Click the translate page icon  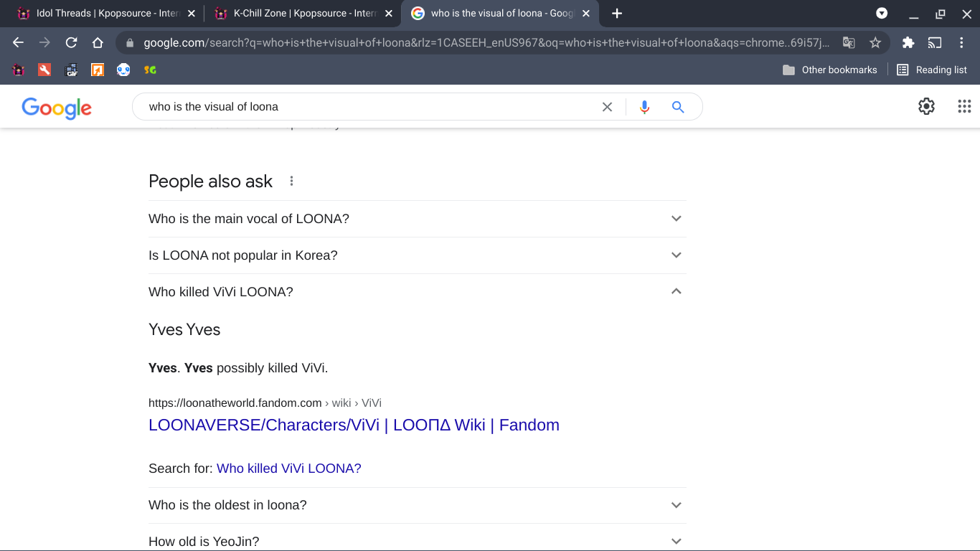click(849, 43)
